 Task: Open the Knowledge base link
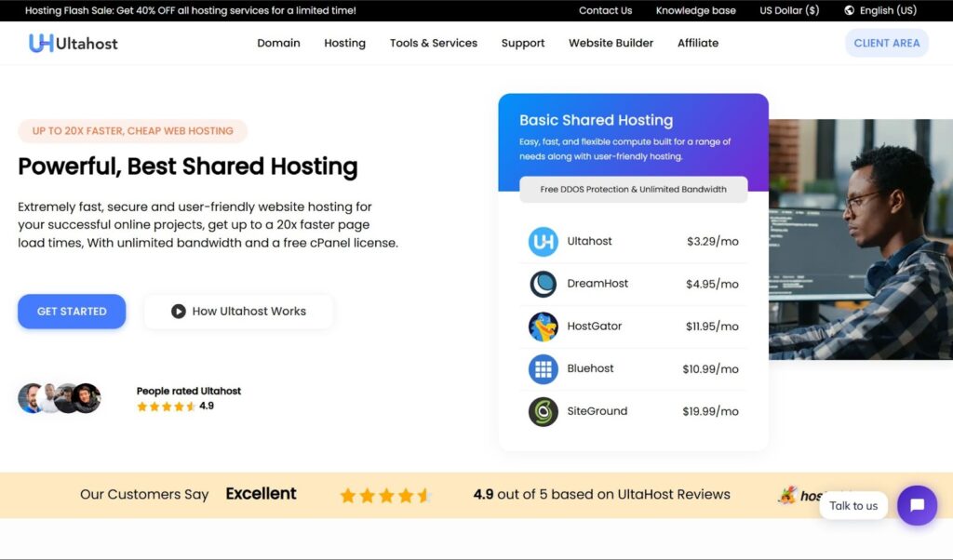695,10
